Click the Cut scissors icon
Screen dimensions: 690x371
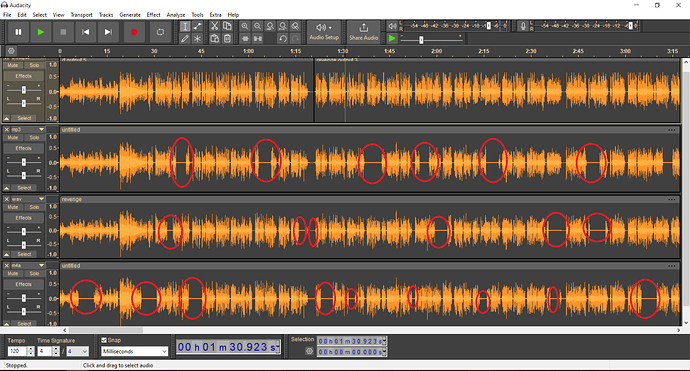[214, 26]
